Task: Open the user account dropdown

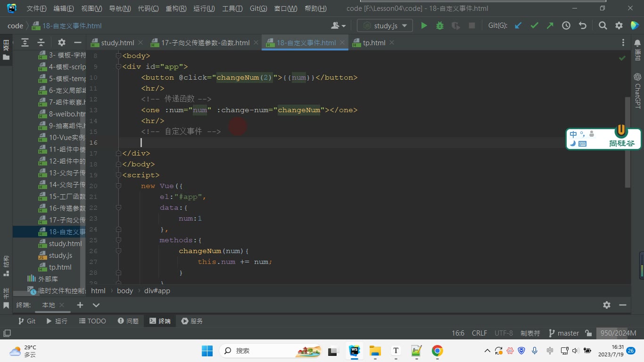Action: (x=339, y=25)
